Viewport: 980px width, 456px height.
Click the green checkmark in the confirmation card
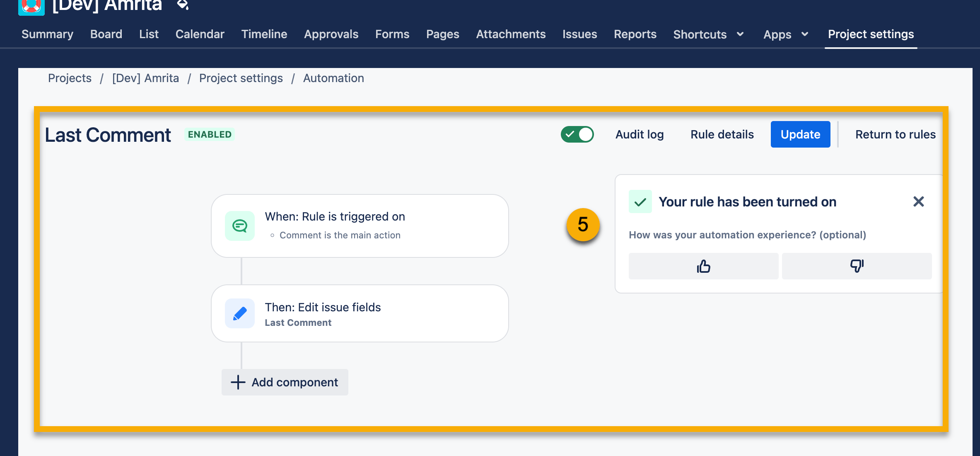coord(640,202)
